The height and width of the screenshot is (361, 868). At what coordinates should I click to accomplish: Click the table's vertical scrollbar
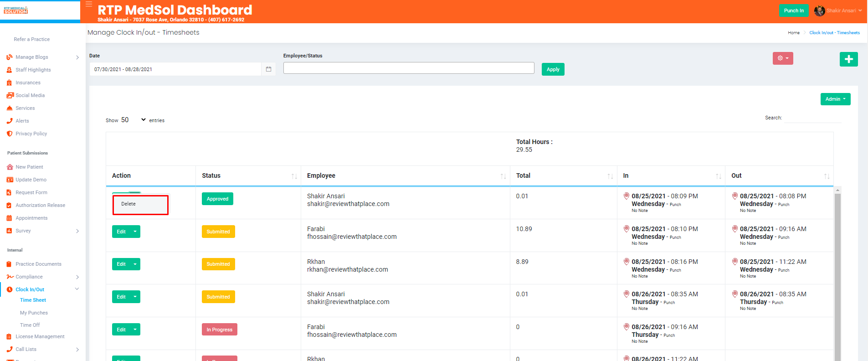pos(837,277)
